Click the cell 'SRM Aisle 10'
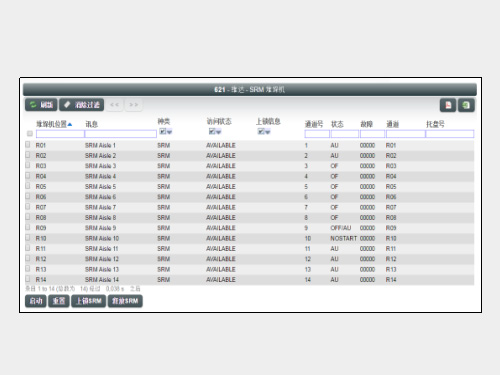500x375 pixels. [x=102, y=238]
